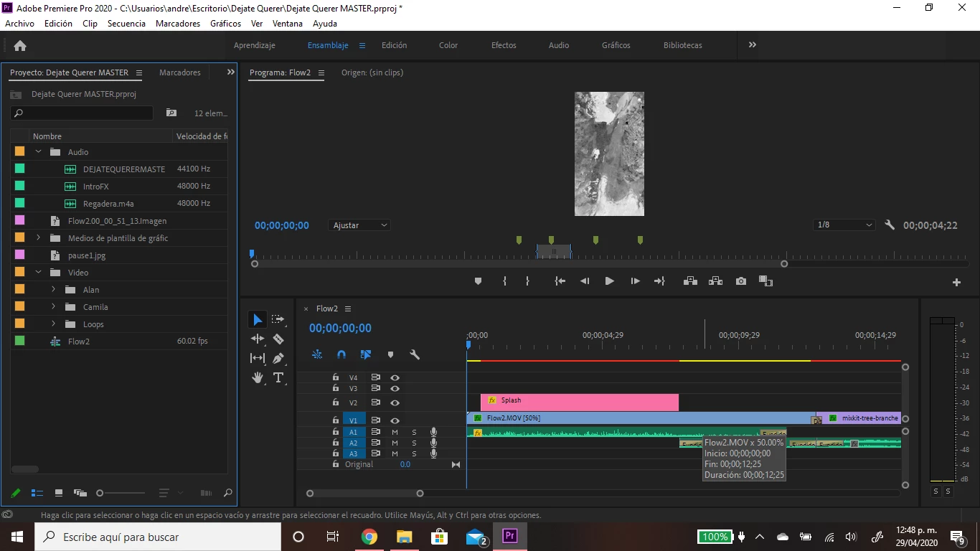Hide track V2 with eye icon

click(395, 402)
